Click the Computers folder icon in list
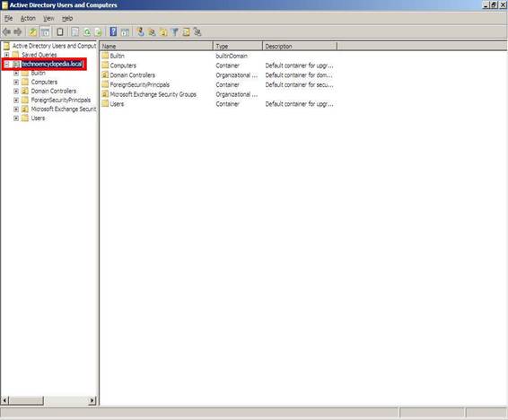 (x=105, y=66)
